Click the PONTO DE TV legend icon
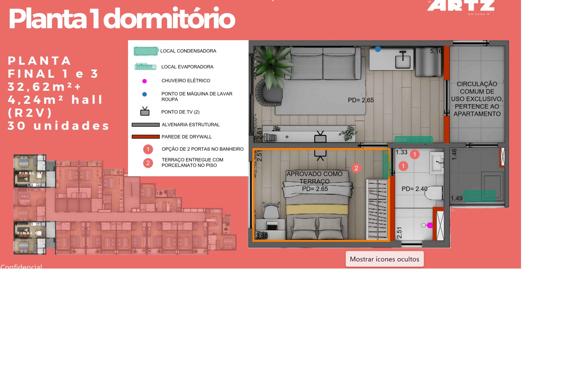585x392 pixels. click(x=145, y=111)
